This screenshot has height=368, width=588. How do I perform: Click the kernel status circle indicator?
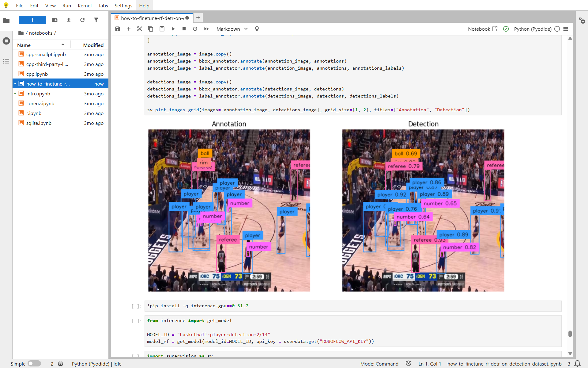tap(557, 29)
